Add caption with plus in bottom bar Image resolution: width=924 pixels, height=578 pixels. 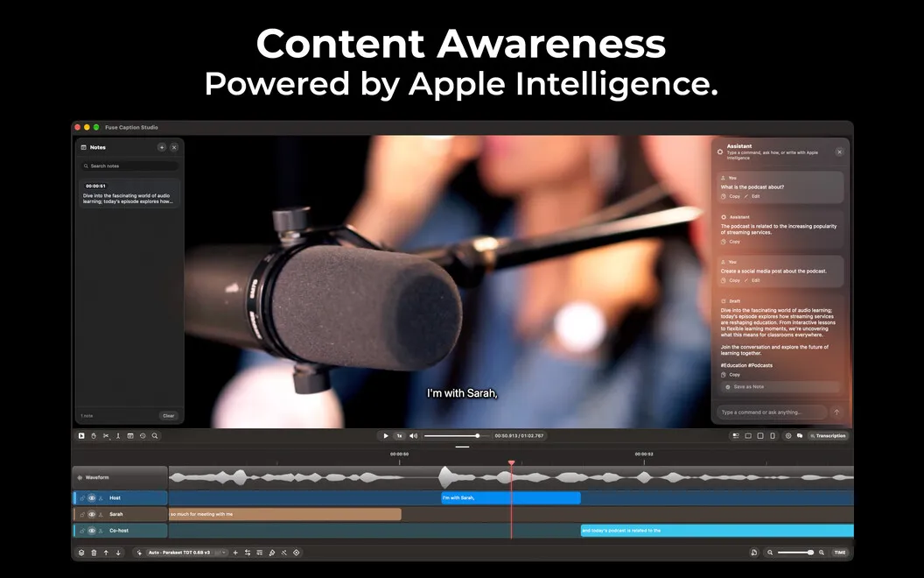pos(235,553)
